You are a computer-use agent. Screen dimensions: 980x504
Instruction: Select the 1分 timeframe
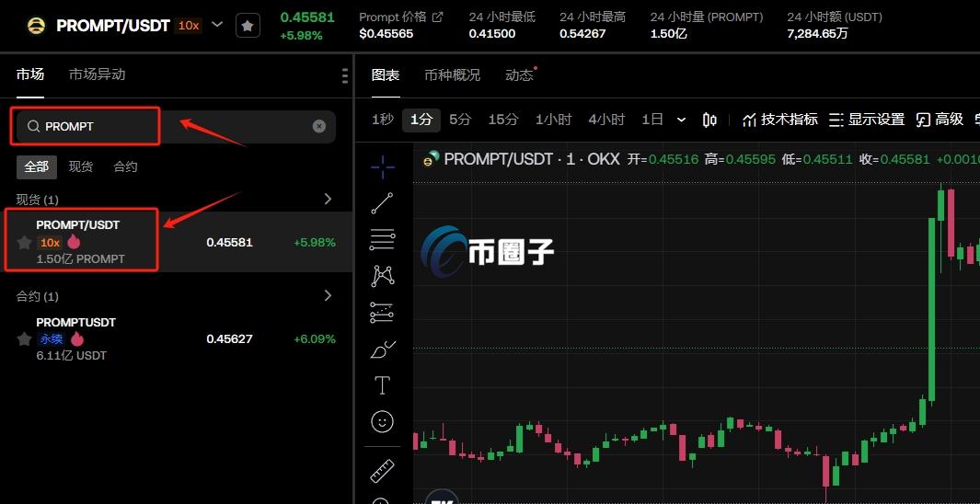click(x=421, y=120)
